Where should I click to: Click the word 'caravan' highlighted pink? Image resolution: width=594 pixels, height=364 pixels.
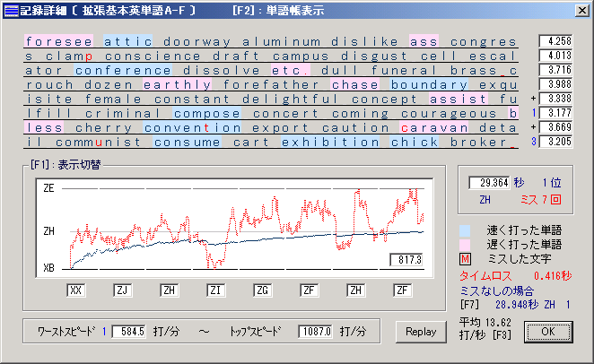coord(434,127)
